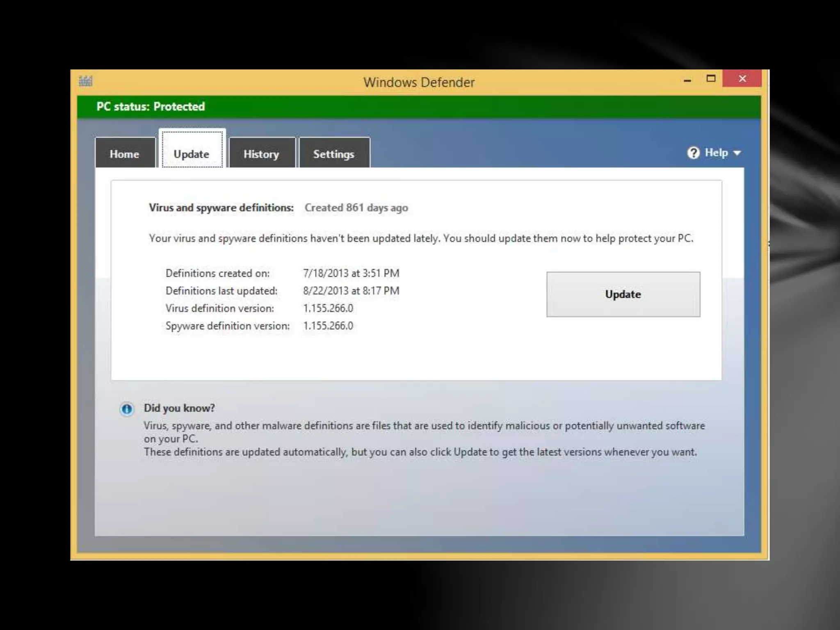Click the Windows Defender castle icon in title bar
The image size is (840, 630).
coord(85,81)
